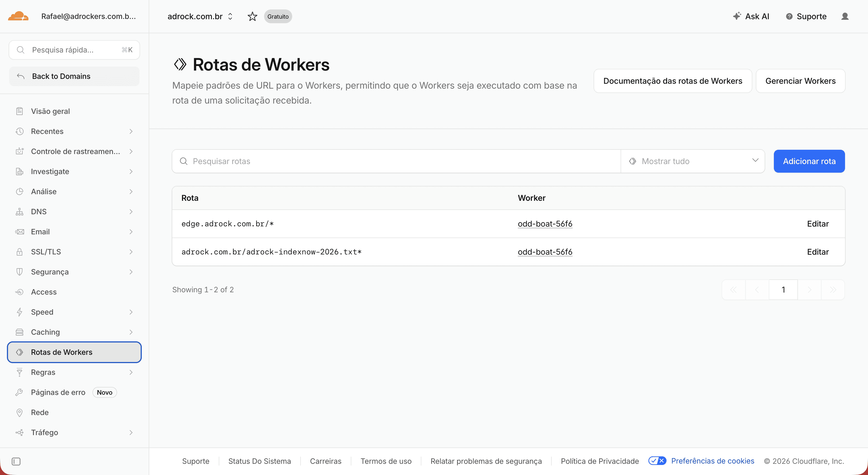Screen dimensions: 868x475
Task: Click the Email envelope icon
Action: click(20, 231)
